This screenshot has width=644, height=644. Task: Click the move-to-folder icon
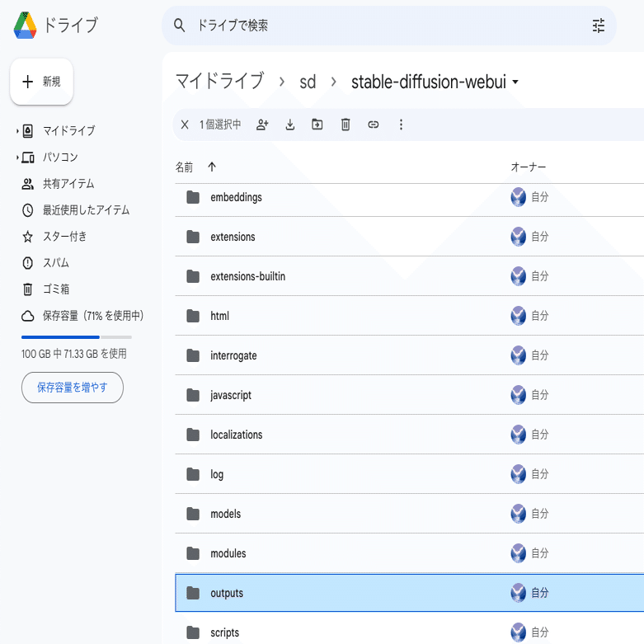tap(317, 124)
